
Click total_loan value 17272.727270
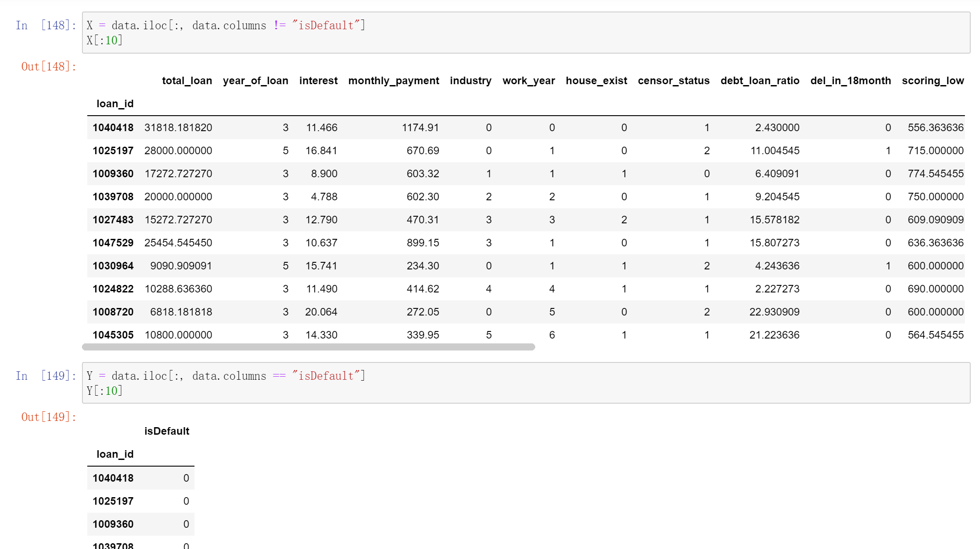(x=178, y=174)
